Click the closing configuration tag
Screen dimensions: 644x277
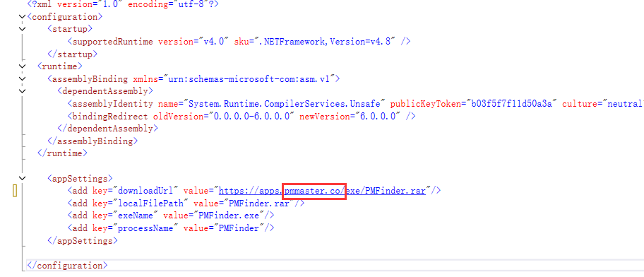click(67, 265)
